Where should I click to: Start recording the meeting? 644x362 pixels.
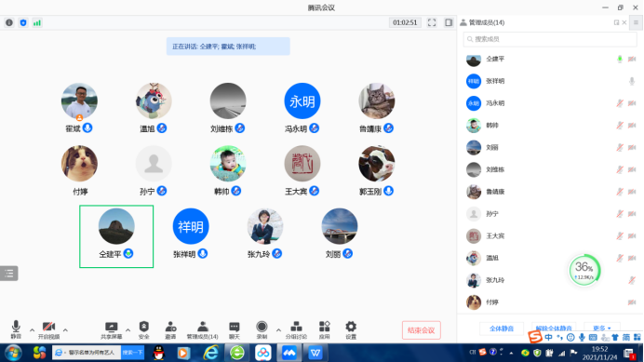(x=262, y=330)
